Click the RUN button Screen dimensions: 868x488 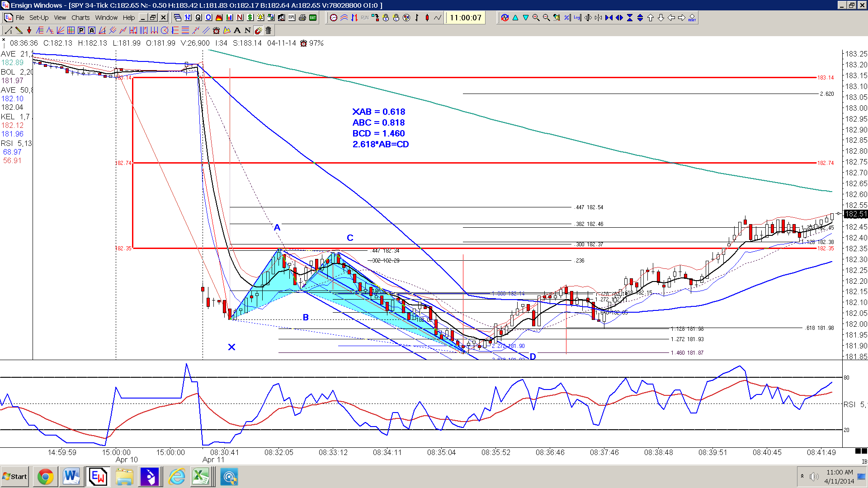click(365, 18)
